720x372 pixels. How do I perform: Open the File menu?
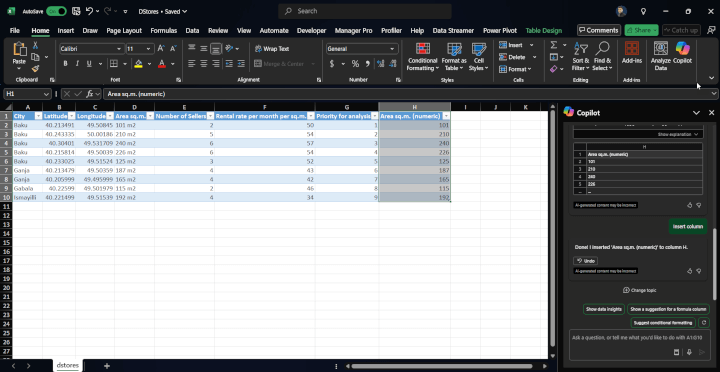15,30
